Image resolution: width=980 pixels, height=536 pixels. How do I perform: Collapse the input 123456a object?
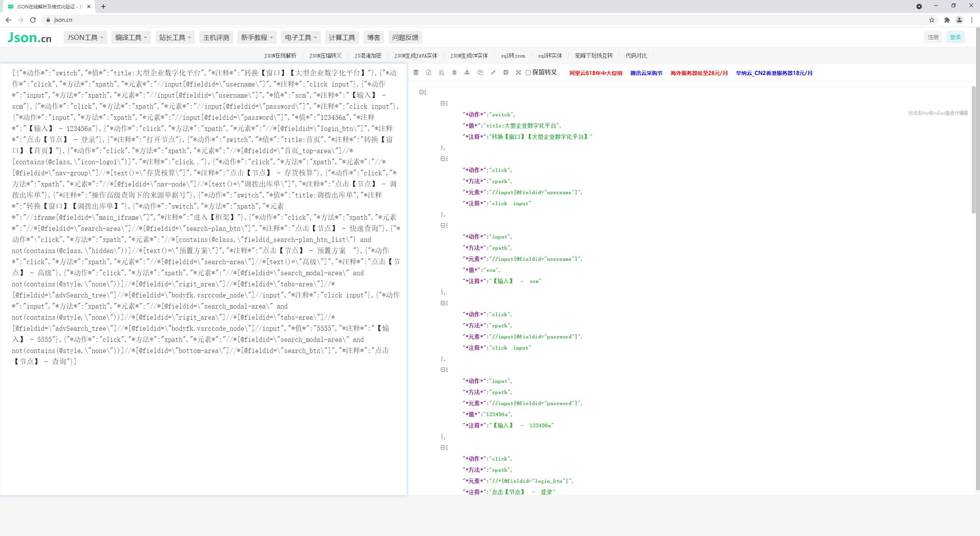(443, 369)
